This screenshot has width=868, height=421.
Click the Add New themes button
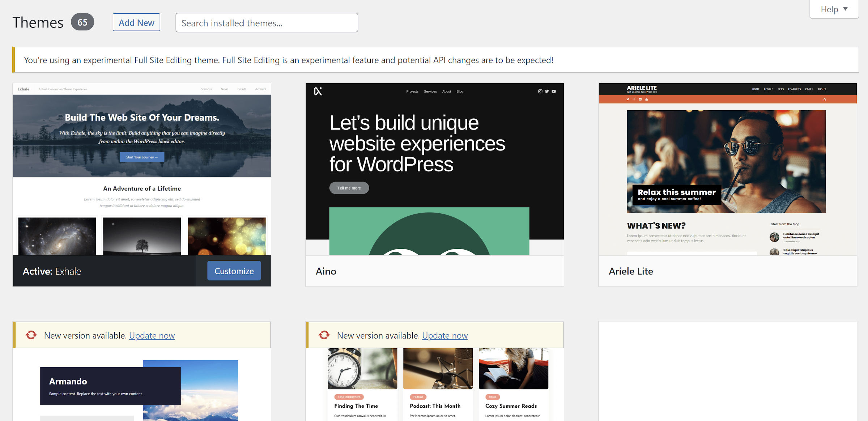point(136,22)
